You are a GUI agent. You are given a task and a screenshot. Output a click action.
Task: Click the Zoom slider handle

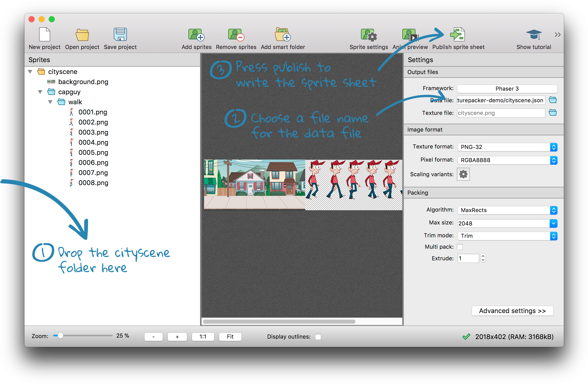[60, 336]
